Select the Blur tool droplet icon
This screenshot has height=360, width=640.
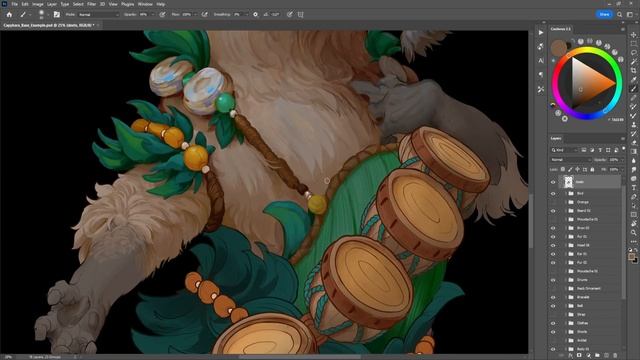633,161
